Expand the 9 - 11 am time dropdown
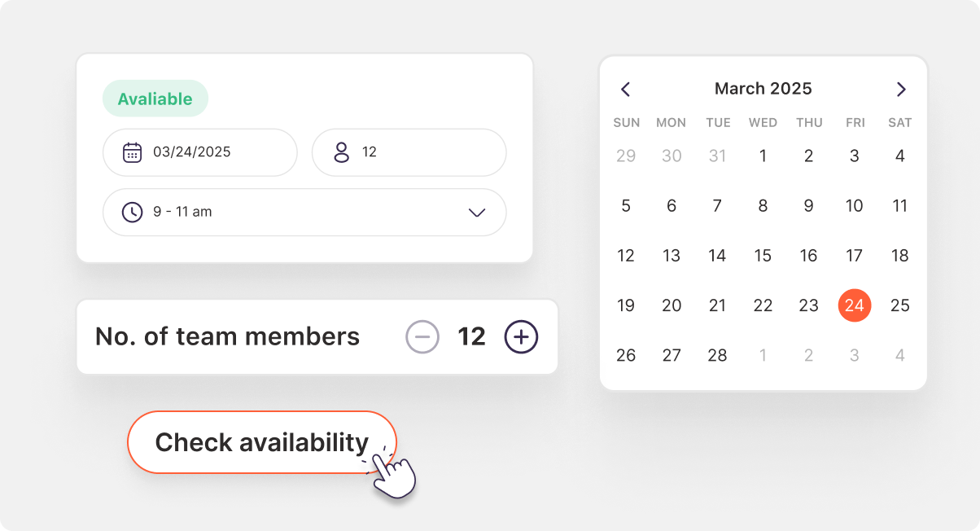Screen dimensions: 980x531 (477, 213)
